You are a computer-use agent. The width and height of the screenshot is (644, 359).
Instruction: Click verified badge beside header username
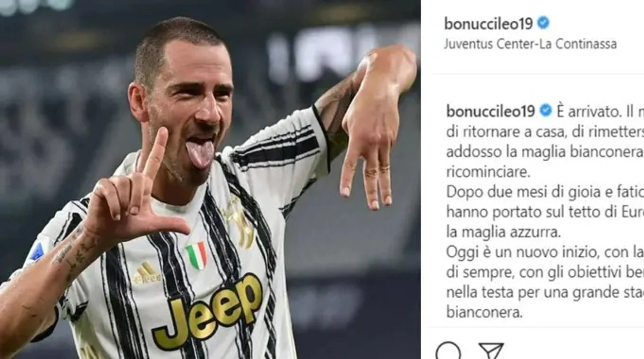pyautogui.click(x=543, y=22)
